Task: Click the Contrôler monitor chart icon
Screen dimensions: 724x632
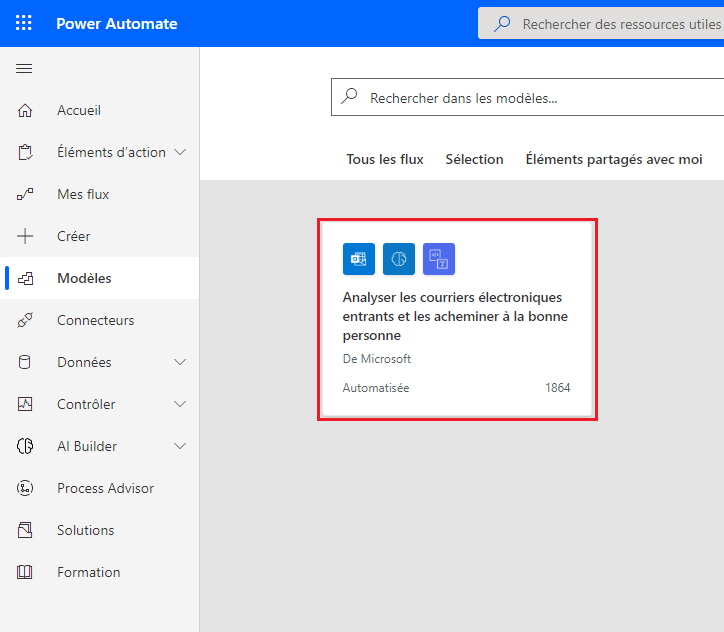Action: coord(25,404)
